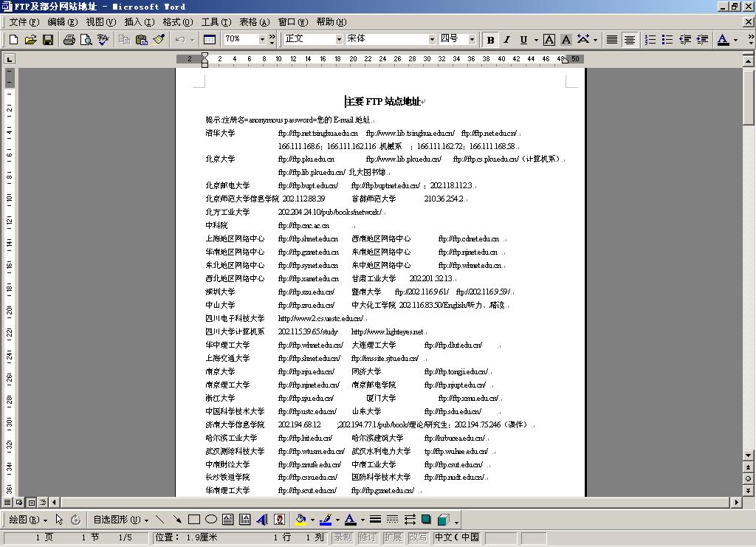Open the Print Preview icon
Screen dimensions: 756x547
(86, 40)
